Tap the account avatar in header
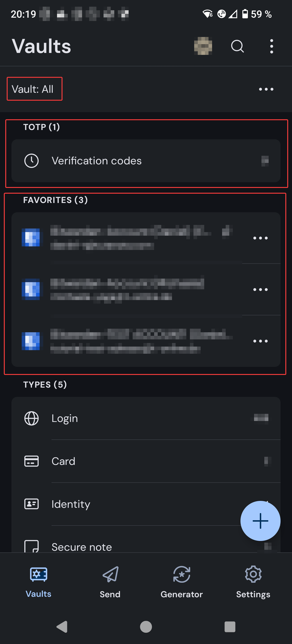Viewport: 292px width, 644px height. coord(203,46)
